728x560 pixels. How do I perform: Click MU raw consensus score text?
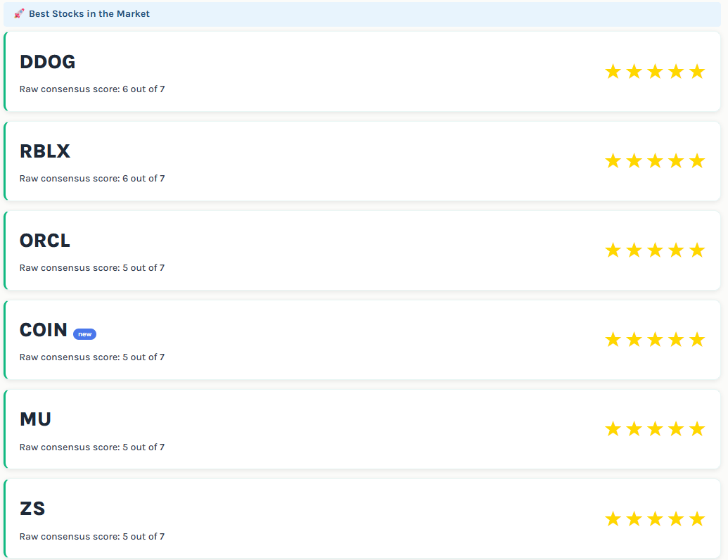[x=92, y=447]
